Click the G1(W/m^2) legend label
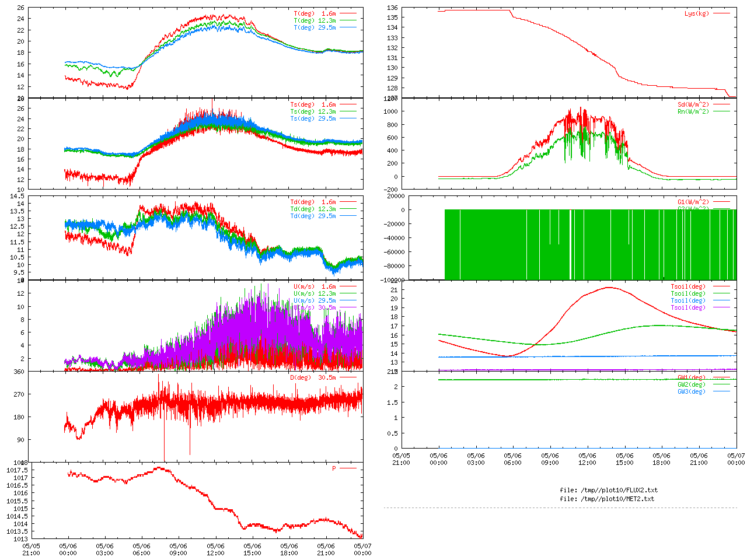The height and width of the screenshot is (560, 747). coord(693,202)
